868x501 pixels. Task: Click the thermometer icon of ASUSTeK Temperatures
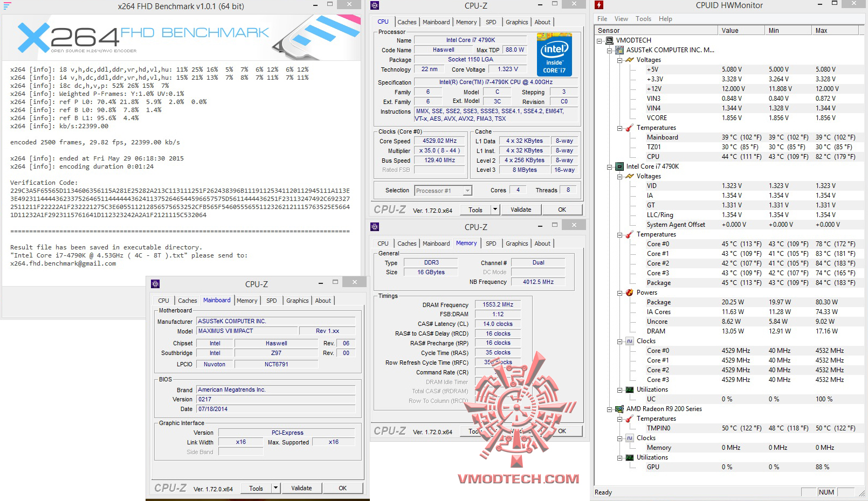(630, 128)
